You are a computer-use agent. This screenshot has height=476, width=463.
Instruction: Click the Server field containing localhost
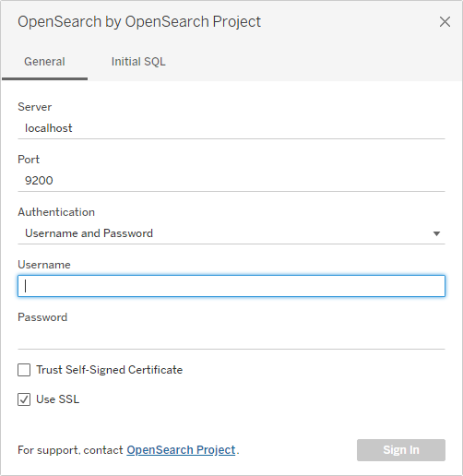coord(231,128)
